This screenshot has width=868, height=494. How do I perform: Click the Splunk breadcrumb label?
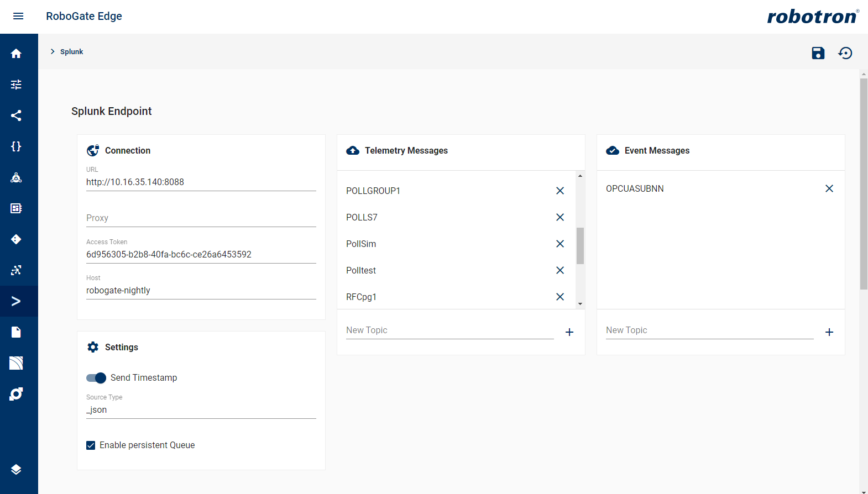click(72, 51)
